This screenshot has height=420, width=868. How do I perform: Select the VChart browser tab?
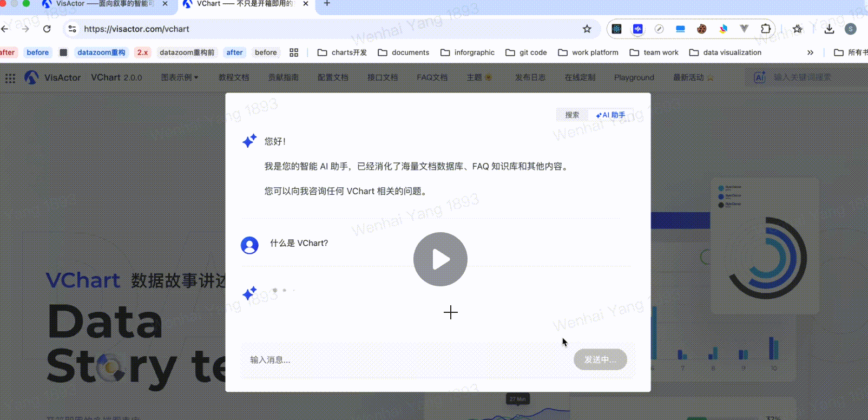coord(247,4)
